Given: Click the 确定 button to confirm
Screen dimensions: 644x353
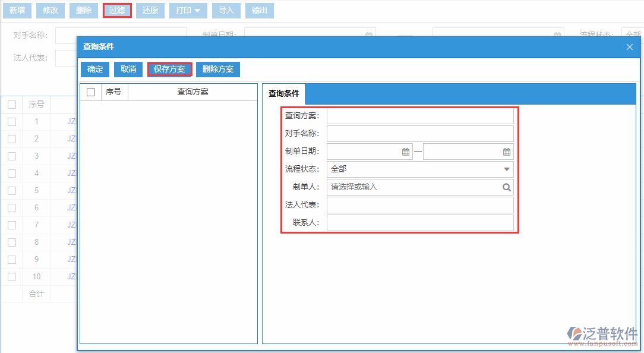Looking at the screenshot, I should (x=94, y=69).
